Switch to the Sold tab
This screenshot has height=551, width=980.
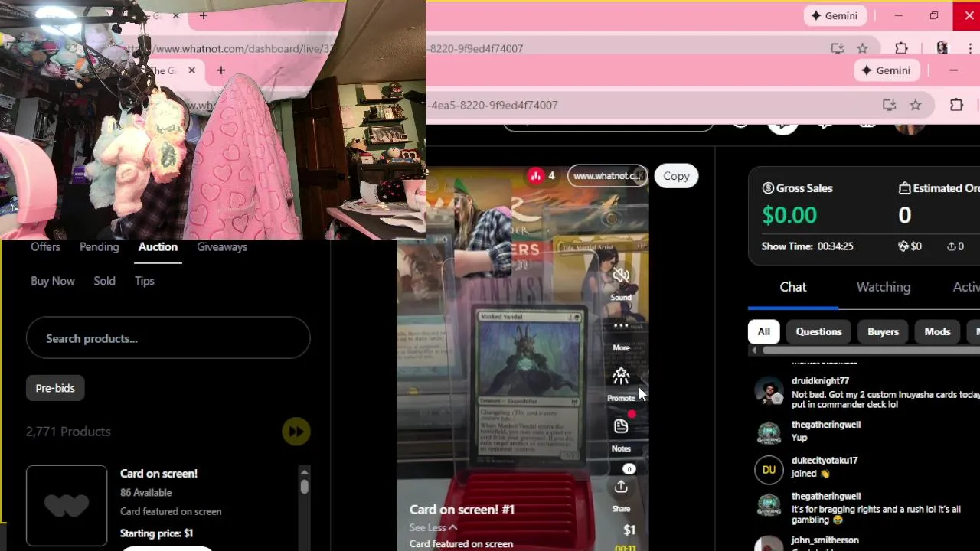104,281
